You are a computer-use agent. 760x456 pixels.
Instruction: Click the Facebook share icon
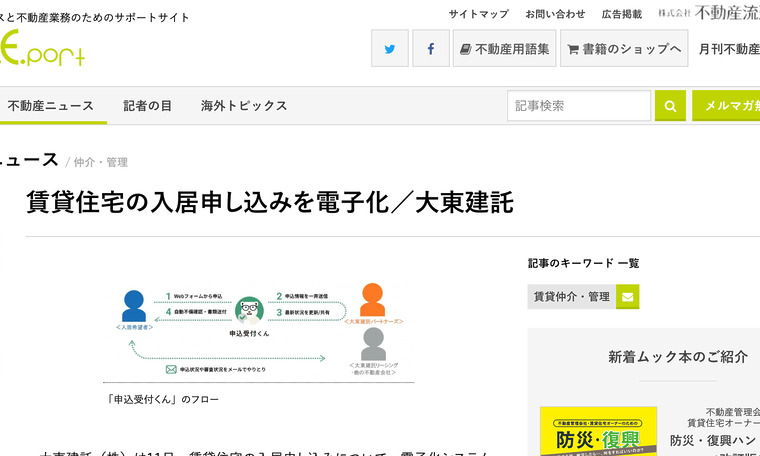(x=431, y=48)
